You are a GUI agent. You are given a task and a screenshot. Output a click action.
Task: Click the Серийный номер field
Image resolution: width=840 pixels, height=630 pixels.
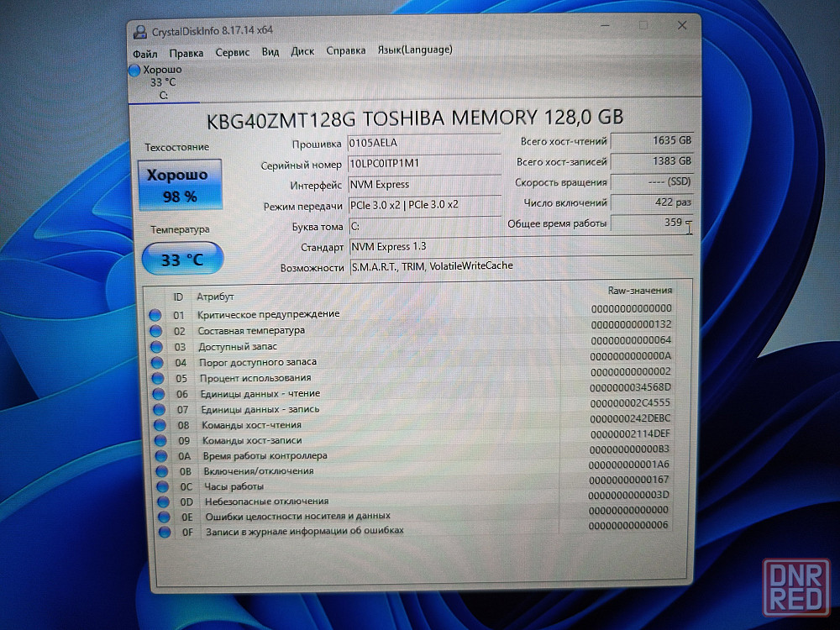pos(423,164)
